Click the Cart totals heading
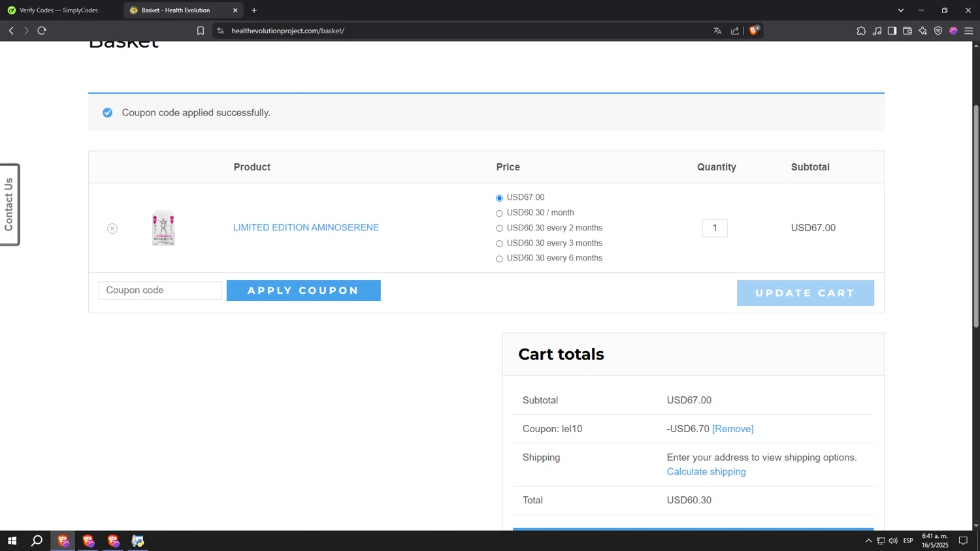Image resolution: width=980 pixels, height=551 pixels. pyautogui.click(x=561, y=354)
